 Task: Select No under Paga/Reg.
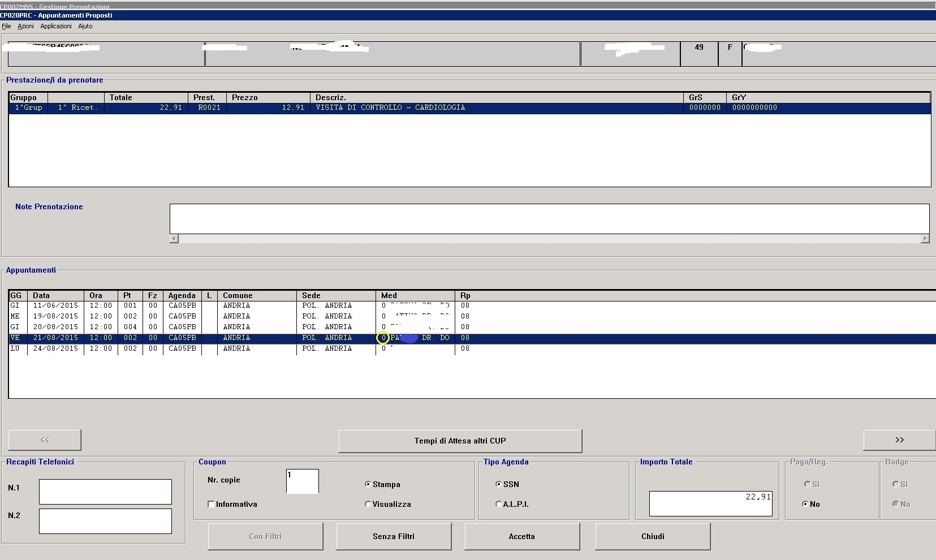pyautogui.click(x=805, y=504)
